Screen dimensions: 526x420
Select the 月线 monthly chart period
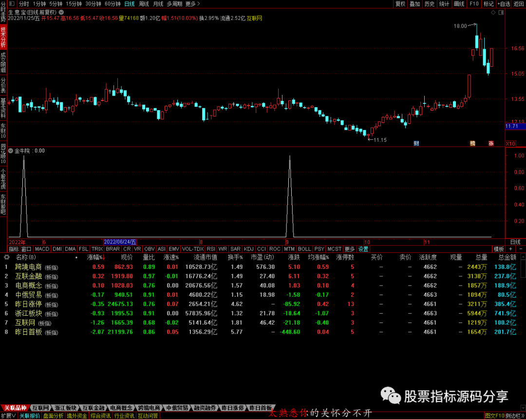(x=158, y=4)
